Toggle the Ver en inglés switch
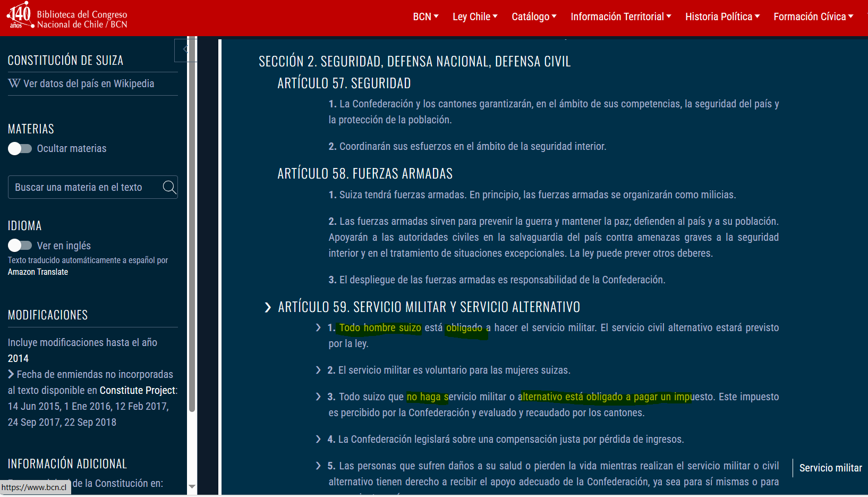This screenshot has width=868, height=497. 20,245
